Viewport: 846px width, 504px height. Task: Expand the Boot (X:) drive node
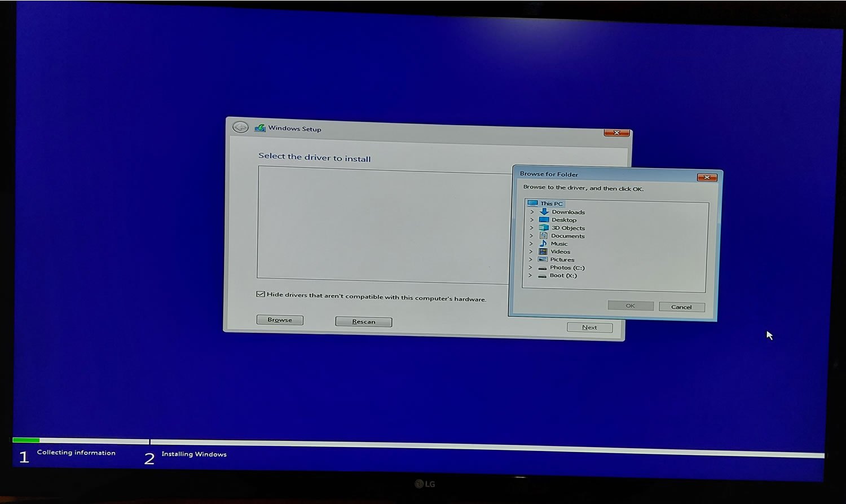tap(530, 275)
